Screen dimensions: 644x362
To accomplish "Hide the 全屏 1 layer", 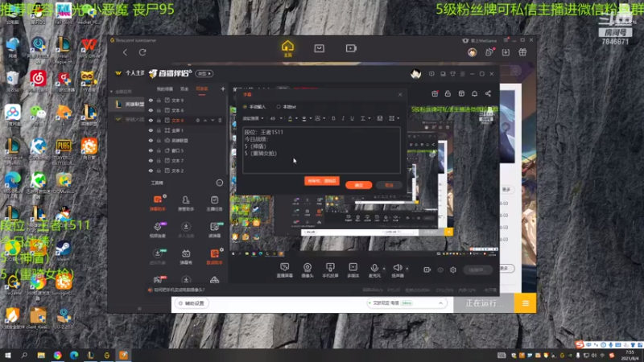I will tap(151, 130).
